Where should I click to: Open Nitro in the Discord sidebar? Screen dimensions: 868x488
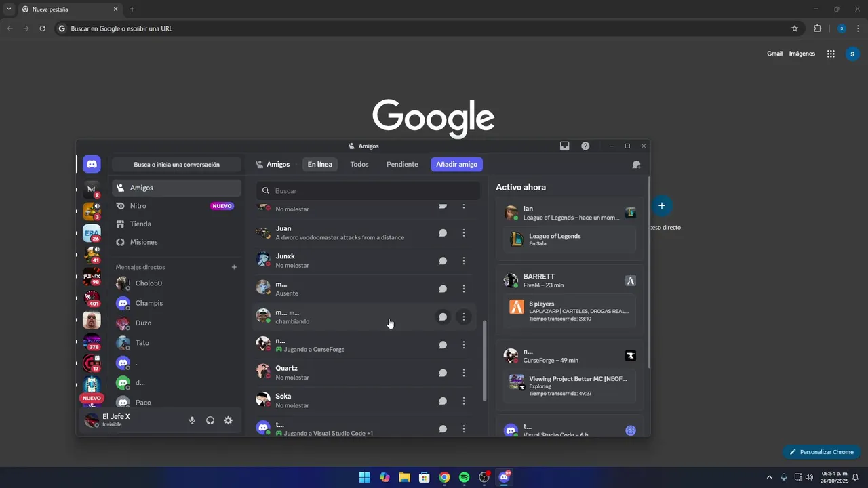pos(176,206)
